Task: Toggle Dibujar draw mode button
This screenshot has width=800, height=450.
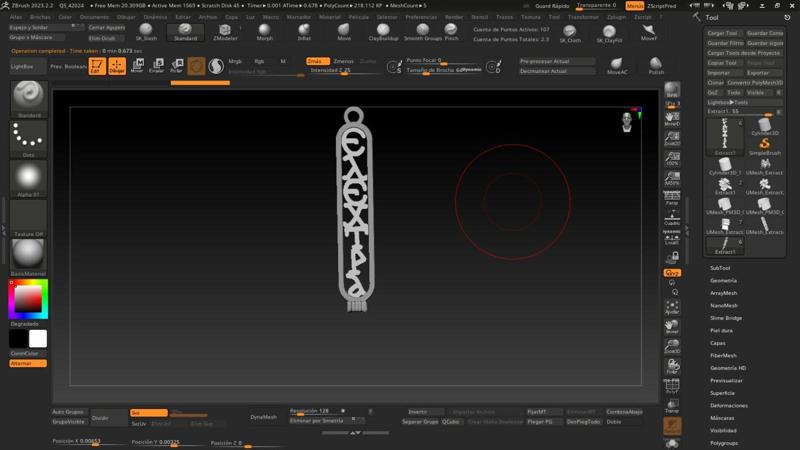Action: [x=117, y=66]
